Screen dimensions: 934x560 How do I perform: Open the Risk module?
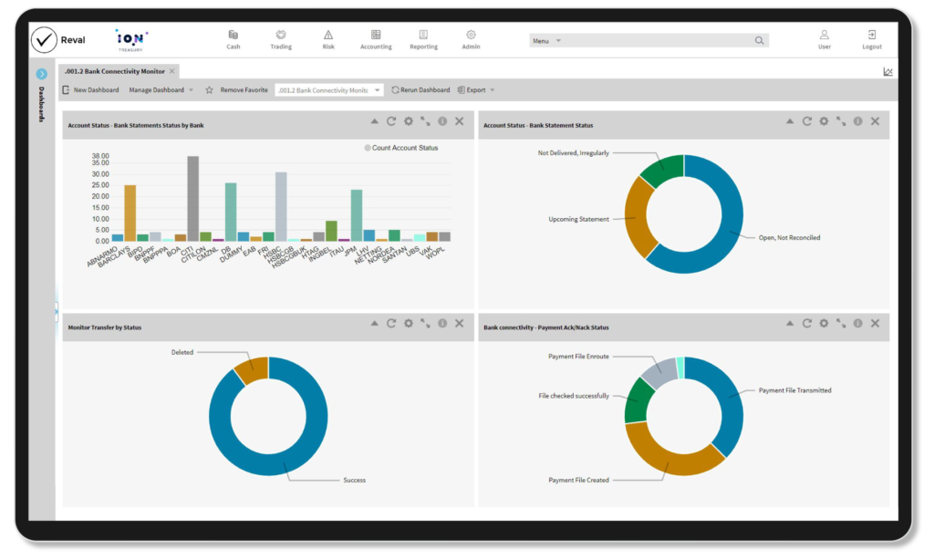click(x=328, y=39)
